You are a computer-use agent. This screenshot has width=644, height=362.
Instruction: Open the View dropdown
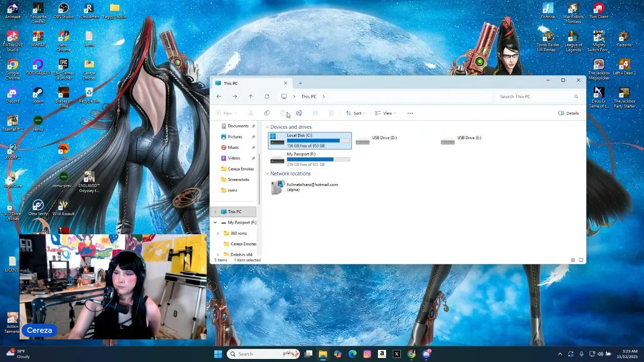point(385,113)
